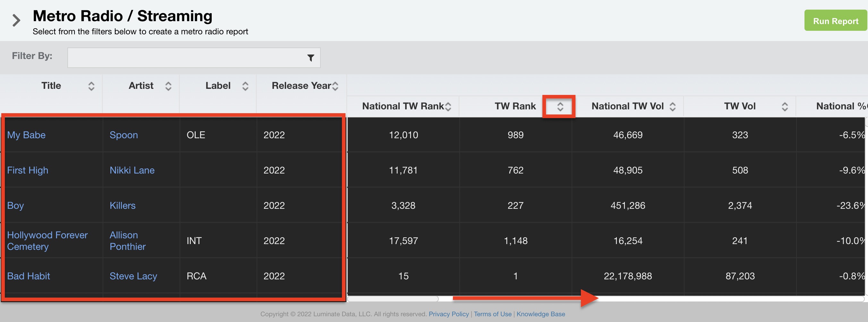Click National TW Vol value 451,286
Image resolution: width=868 pixels, height=322 pixels.
pos(628,206)
